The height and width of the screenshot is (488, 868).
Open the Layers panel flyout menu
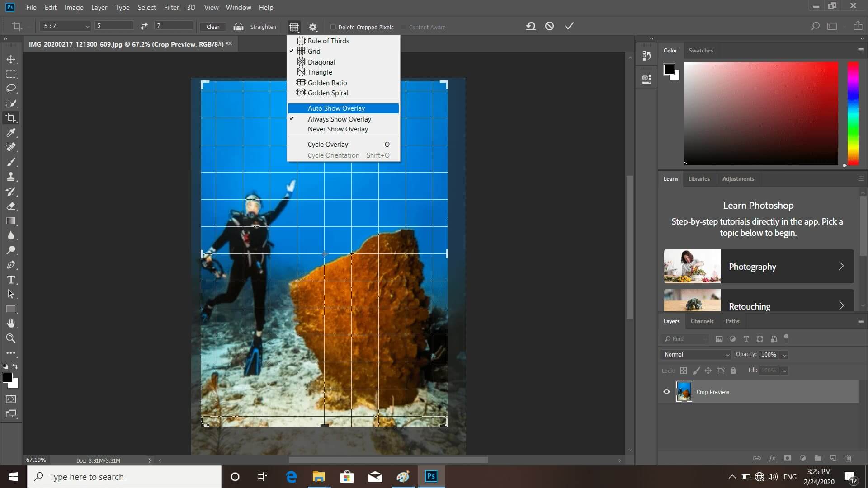pyautogui.click(x=861, y=321)
